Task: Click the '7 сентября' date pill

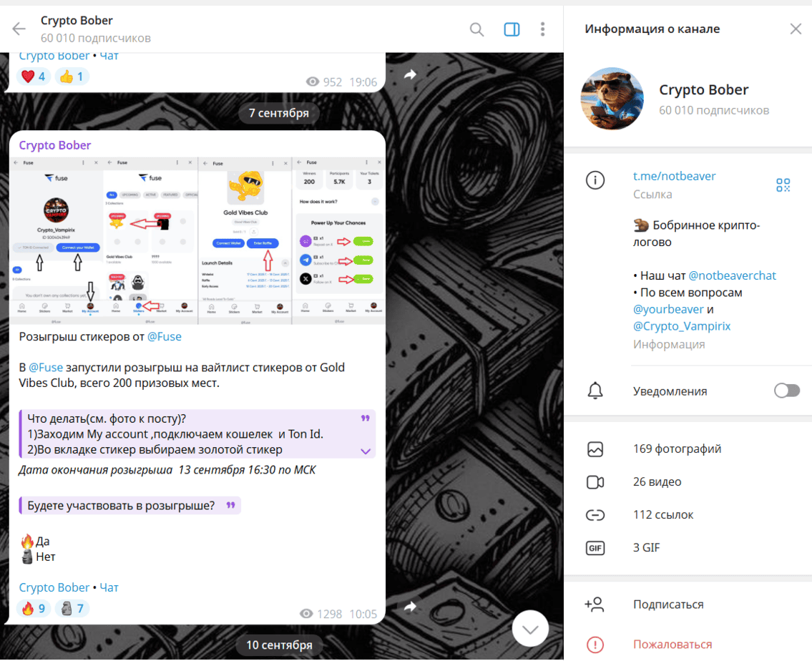Action: [278, 113]
